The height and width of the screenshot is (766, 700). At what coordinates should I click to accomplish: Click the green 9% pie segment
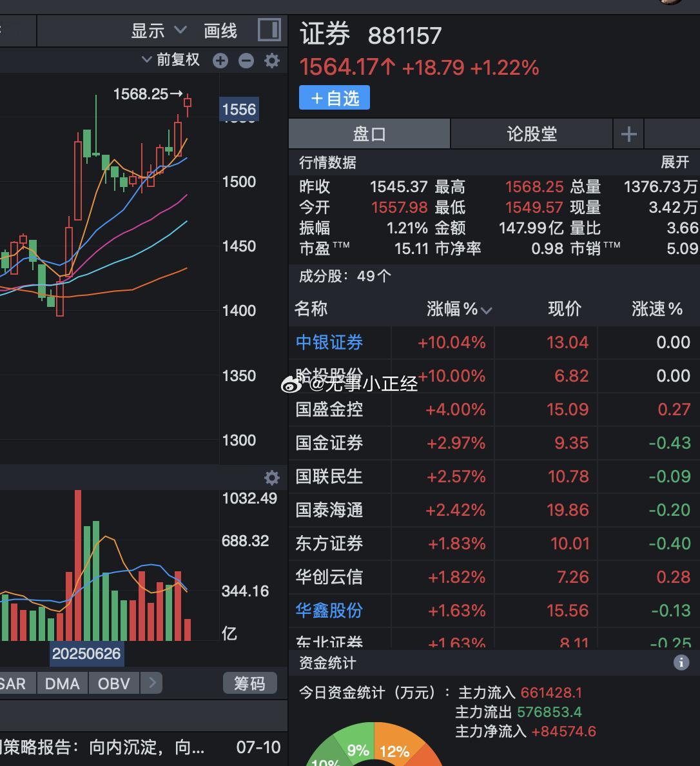click(358, 750)
